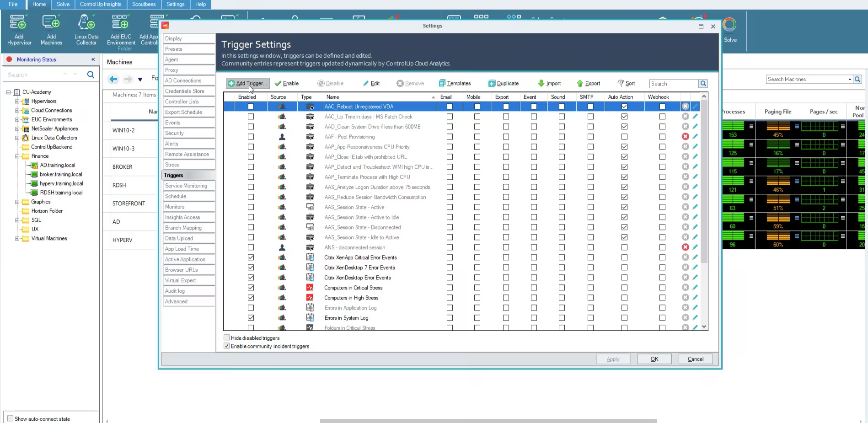The height and width of the screenshot is (423, 868).
Task: Expand the Hypervisors tree node
Action: [x=17, y=101]
